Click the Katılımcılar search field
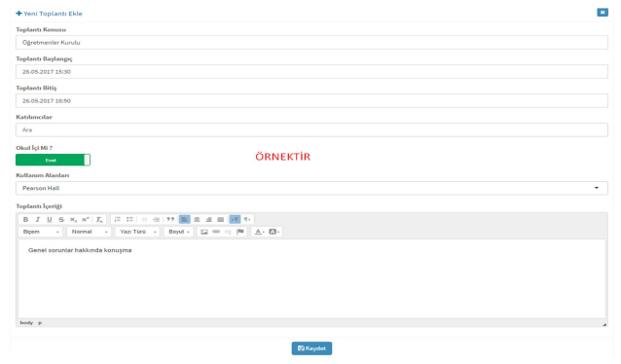 (311, 129)
